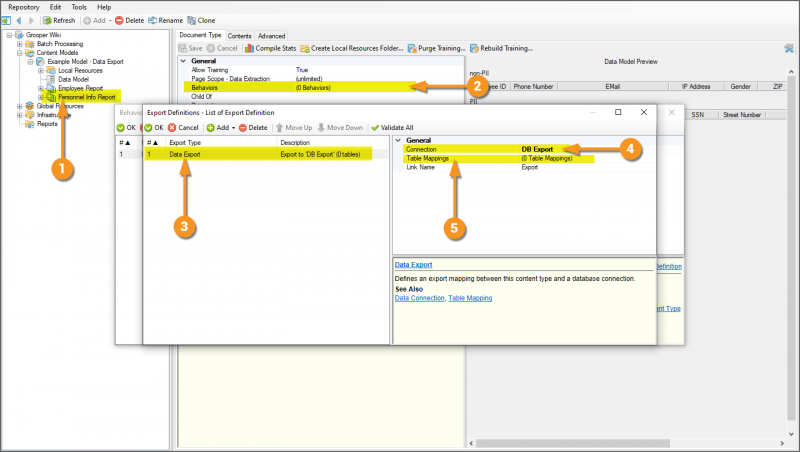Click the main toolbar Delete button
The image size is (800, 452).
click(x=130, y=20)
